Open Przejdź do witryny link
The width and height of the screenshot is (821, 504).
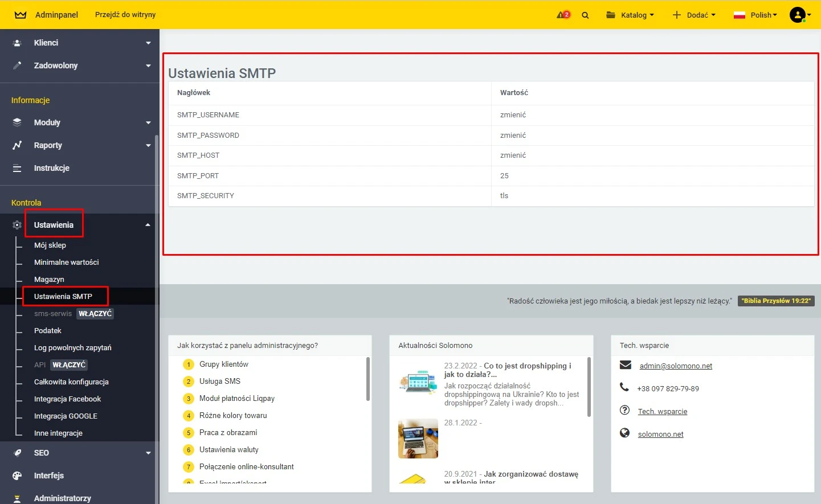[x=125, y=15]
